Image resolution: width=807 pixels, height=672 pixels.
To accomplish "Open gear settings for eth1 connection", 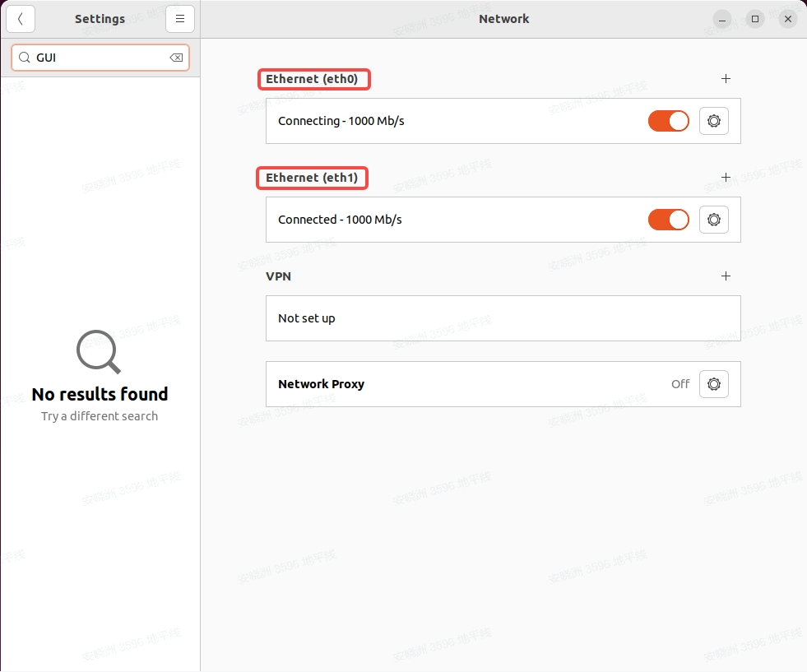I will pos(713,220).
